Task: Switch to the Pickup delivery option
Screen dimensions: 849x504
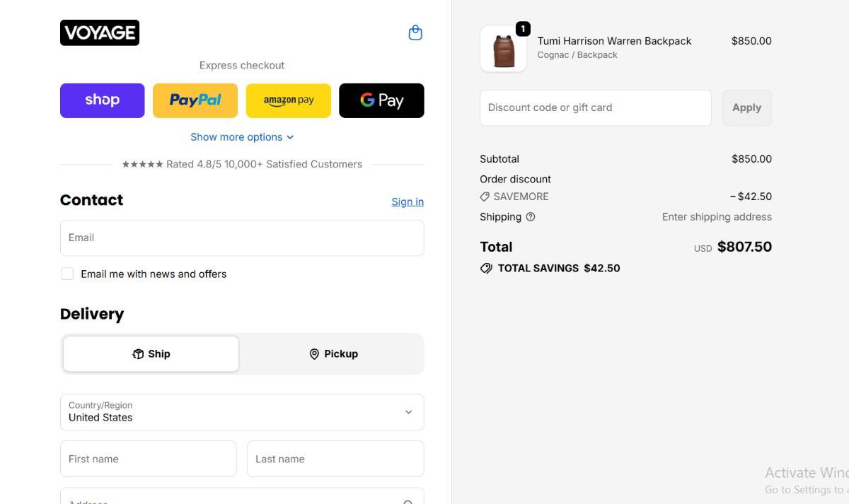Action: [x=333, y=353]
